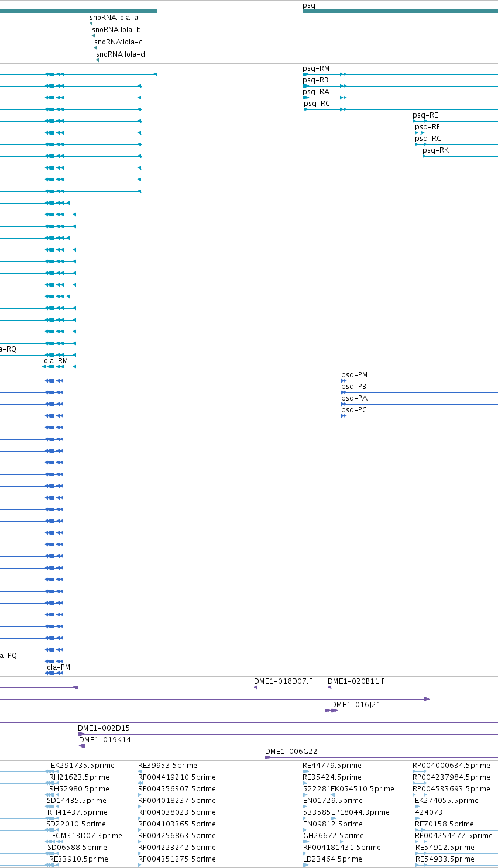Click EST RP004351275.5prime

[177, 859]
